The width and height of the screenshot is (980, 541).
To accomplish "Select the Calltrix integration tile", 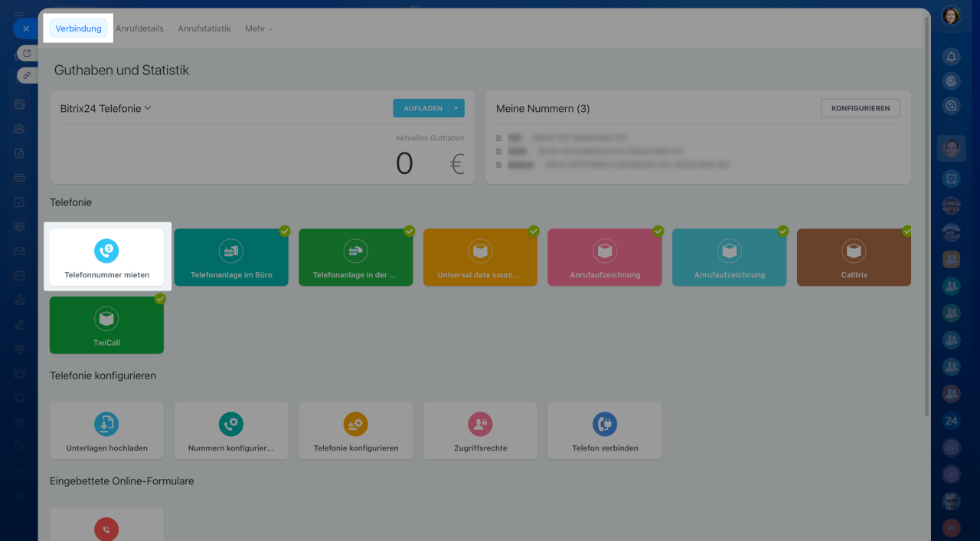I will click(x=854, y=257).
